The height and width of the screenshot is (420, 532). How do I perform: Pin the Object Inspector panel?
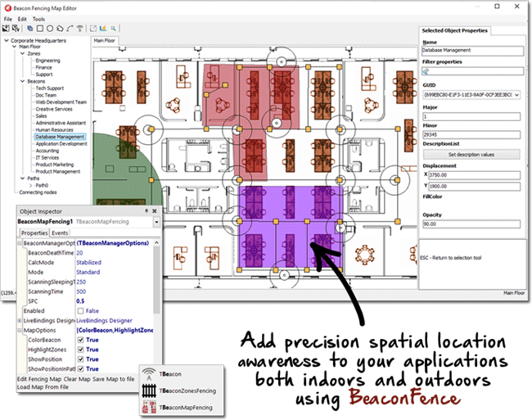[147, 211]
